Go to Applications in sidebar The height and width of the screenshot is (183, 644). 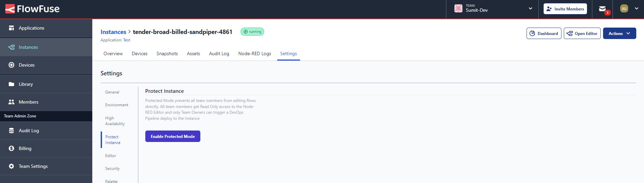click(x=46, y=28)
